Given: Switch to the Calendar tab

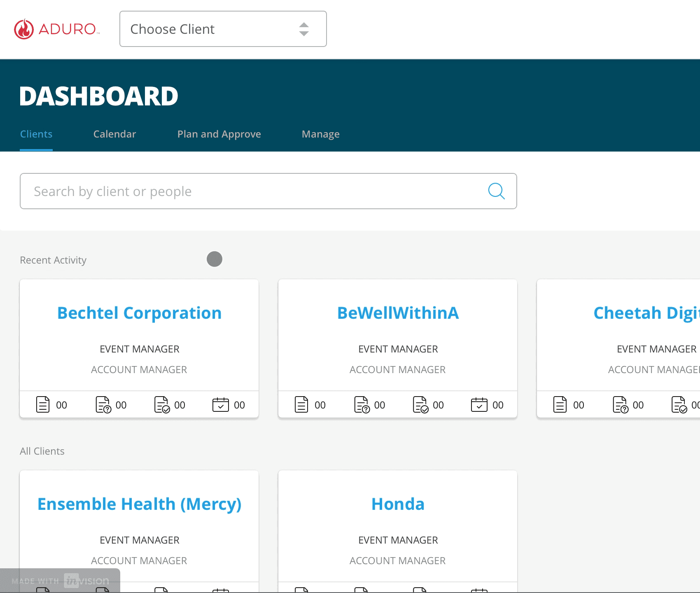Looking at the screenshot, I should [x=114, y=134].
